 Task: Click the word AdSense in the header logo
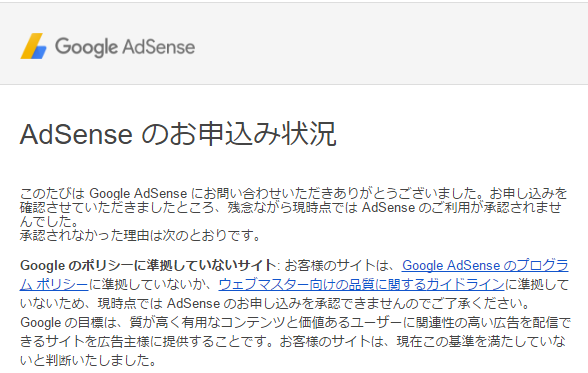point(159,47)
